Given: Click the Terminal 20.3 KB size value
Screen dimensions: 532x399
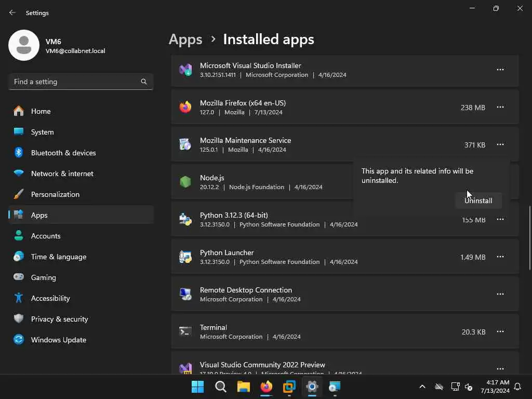Looking at the screenshot, I should pyautogui.click(x=473, y=332).
